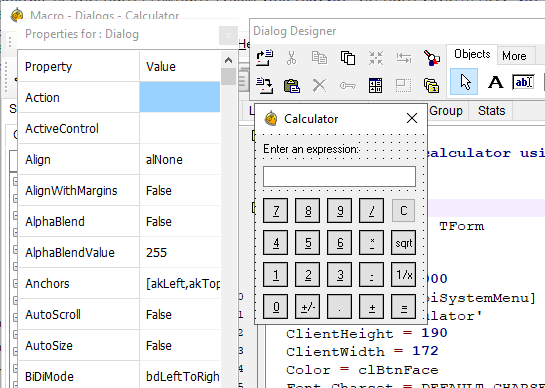The height and width of the screenshot is (388, 545).
Task: Click the 2 button on calculator
Action: pyautogui.click(x=308, y=275)
